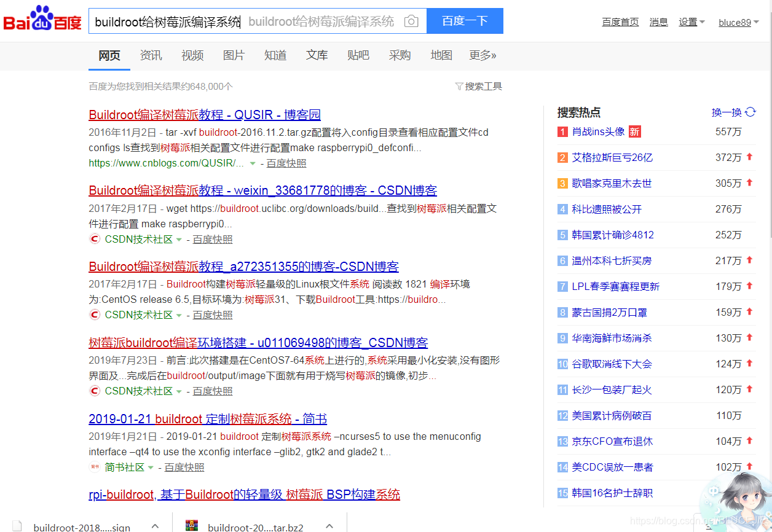The width and height of the screenshot is (772, 532).
Task: Open hot topic LPL春季赛赛程更新
Action: [616, 287]
